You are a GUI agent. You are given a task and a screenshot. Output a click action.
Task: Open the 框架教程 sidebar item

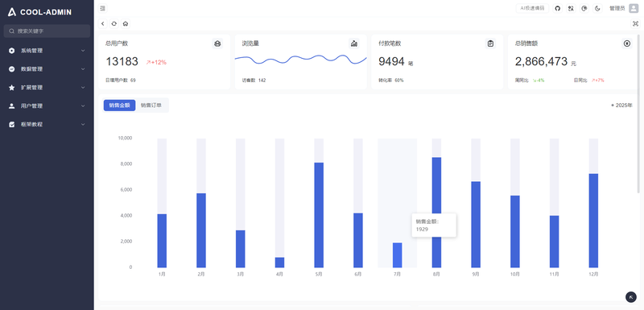point(47,125)
